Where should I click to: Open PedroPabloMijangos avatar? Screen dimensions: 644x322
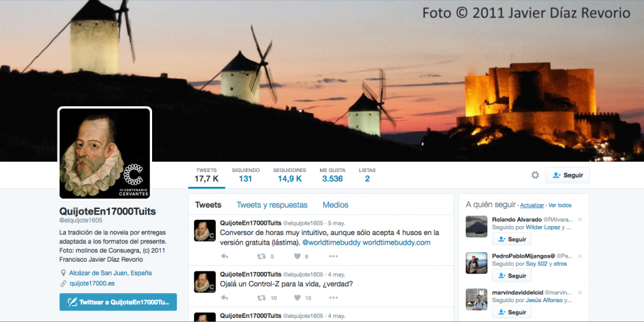476,263
